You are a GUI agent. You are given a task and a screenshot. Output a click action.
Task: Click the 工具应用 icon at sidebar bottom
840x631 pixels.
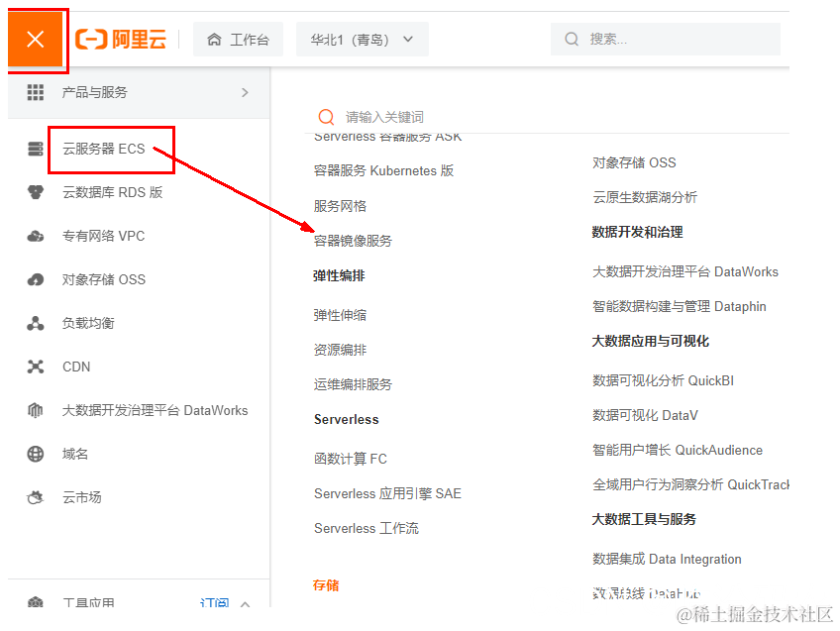click(36, 602)
